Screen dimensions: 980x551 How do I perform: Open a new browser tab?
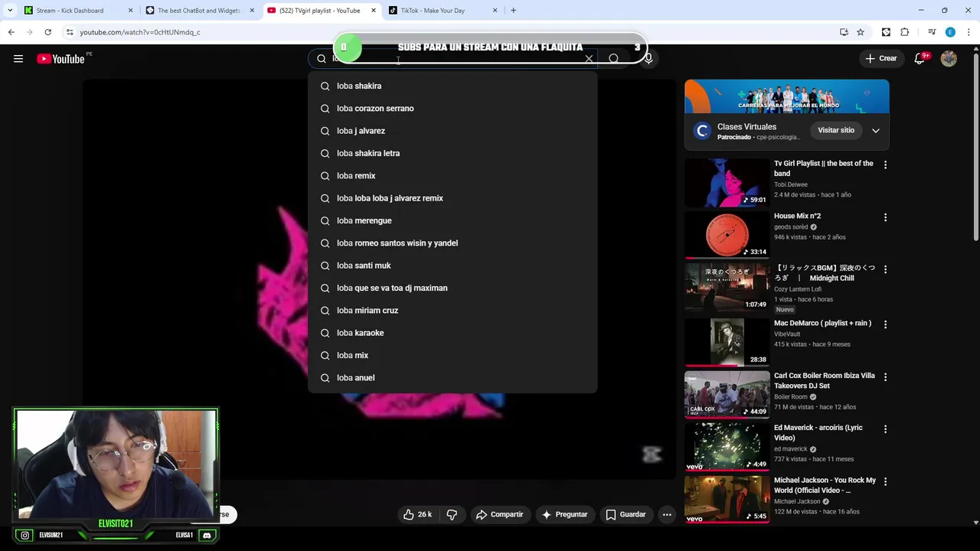(x=513, y=11)
